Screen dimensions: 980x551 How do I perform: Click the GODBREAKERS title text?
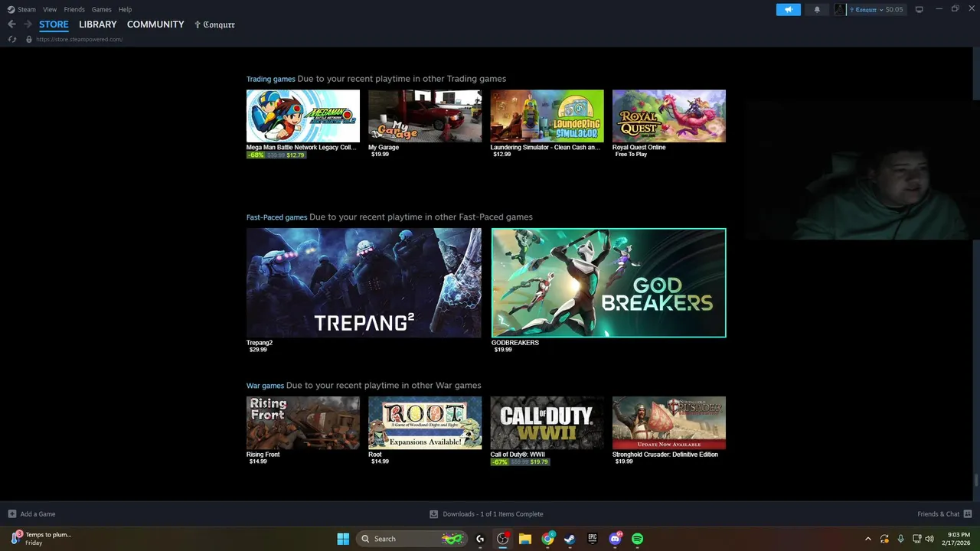tap(515, 343)
